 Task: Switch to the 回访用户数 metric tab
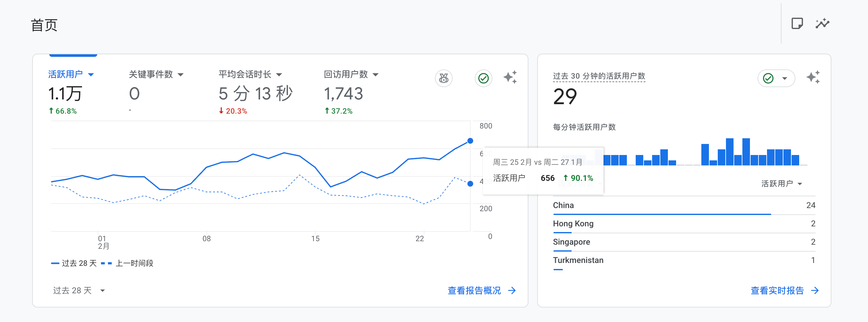click(x=345, y=74)
